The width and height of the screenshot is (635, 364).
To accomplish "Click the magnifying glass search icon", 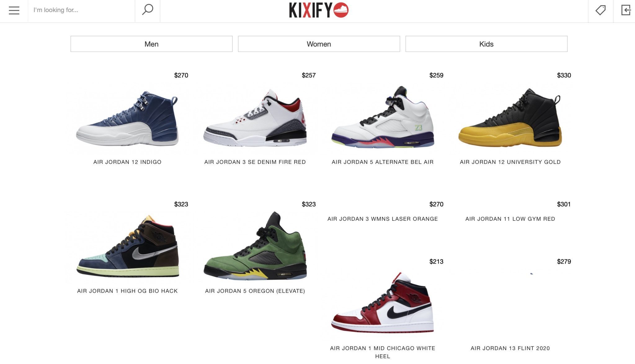I will coord(148,10).
